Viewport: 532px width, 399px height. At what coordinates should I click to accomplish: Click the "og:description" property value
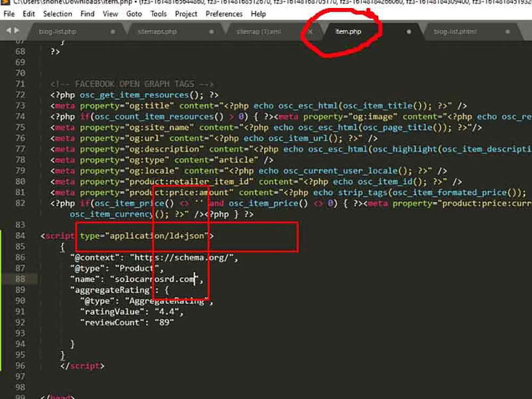coord(164,149)
